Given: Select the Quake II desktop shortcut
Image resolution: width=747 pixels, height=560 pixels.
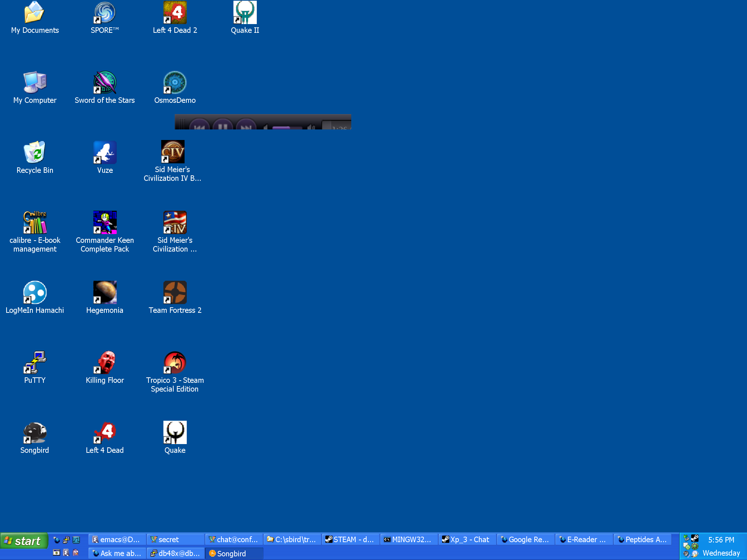Looking at the screenshot, I should [245, 18].
